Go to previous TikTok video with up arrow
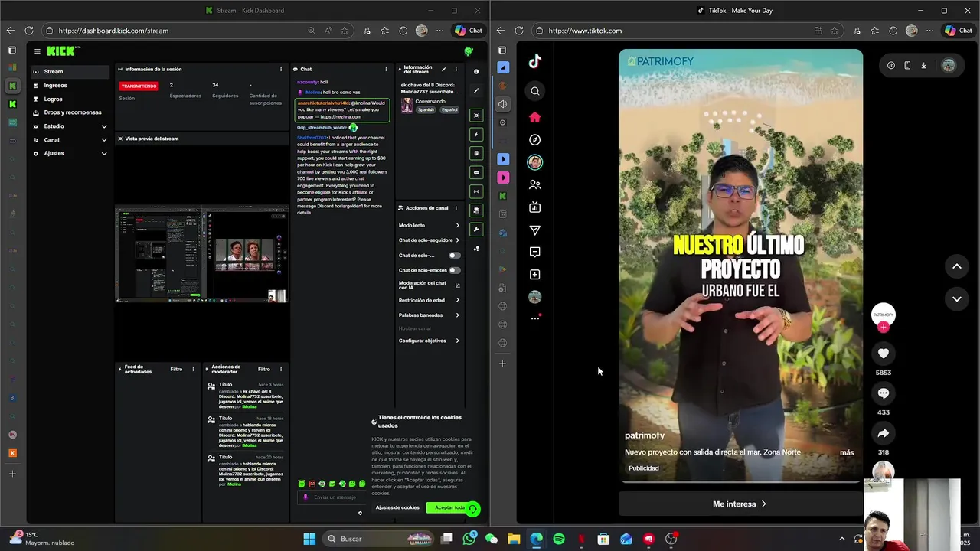The height and width of the screenshot is (551, 980). coord(956,266)
